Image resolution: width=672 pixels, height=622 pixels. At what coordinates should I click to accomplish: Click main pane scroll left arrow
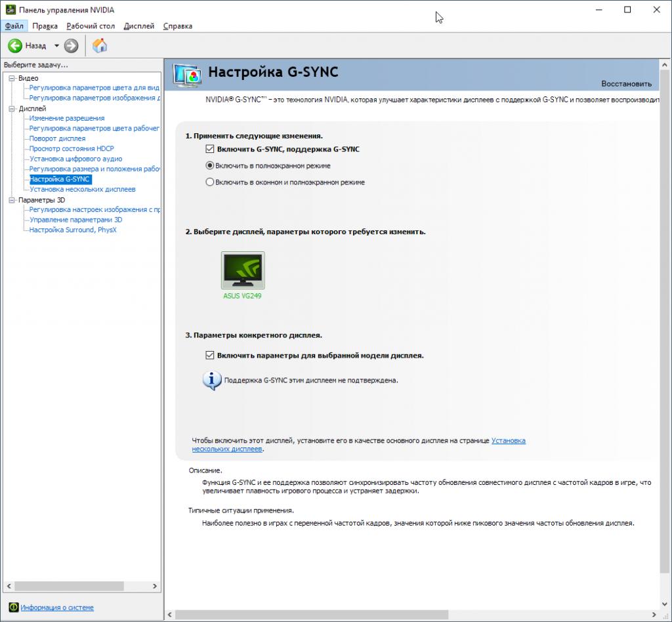point(170,615)
